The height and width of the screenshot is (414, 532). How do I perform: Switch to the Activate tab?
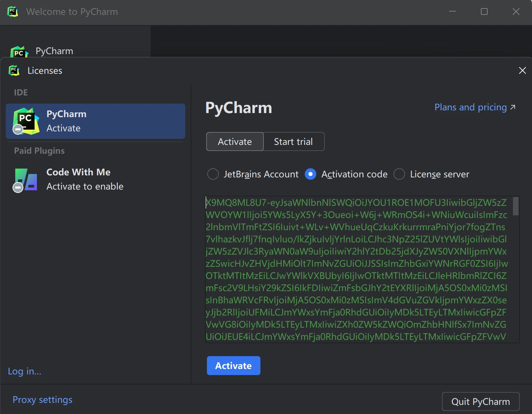[x=235, y=141]
